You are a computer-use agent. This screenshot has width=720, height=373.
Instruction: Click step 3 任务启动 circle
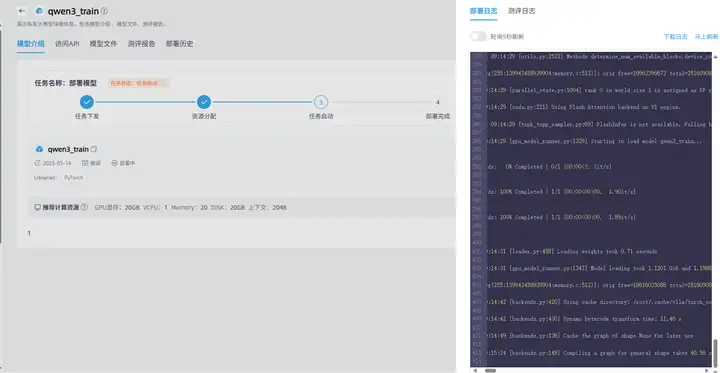click(x=321, y=102)
